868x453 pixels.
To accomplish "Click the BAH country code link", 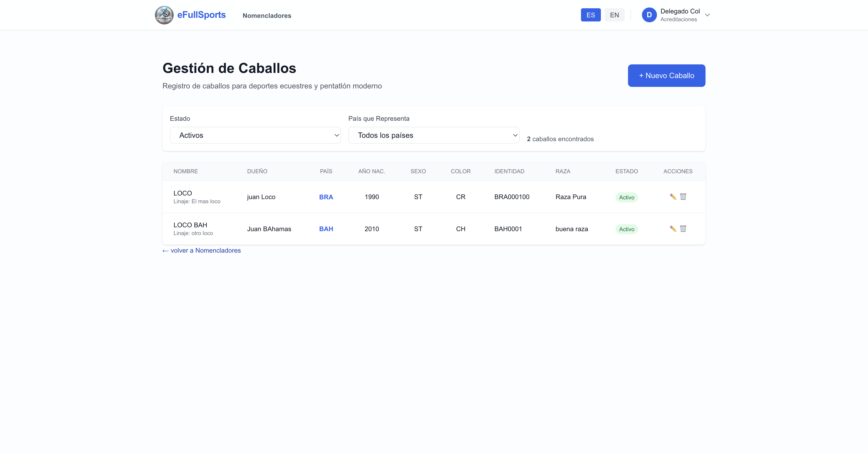I will tap(326, 229).
